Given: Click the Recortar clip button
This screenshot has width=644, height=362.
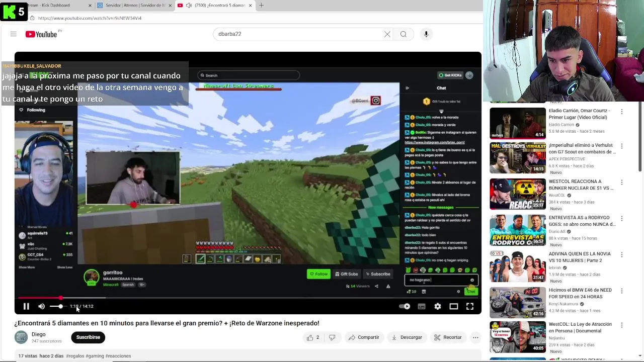Looking at the screenshot, I should click(x=448, y=337).
